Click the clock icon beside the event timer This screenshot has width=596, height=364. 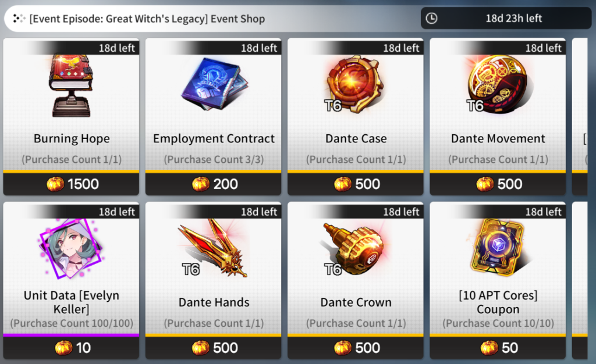(x=431, y=18)
